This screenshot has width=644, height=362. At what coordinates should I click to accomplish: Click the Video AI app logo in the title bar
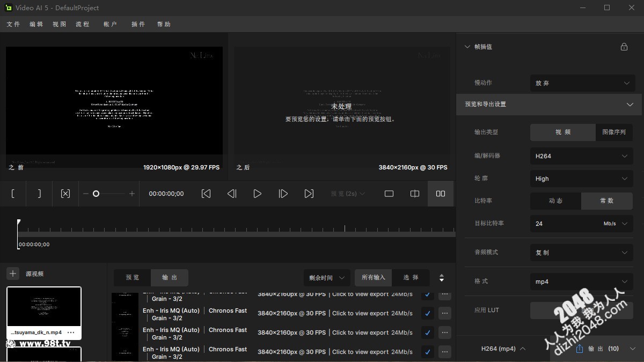9,8
